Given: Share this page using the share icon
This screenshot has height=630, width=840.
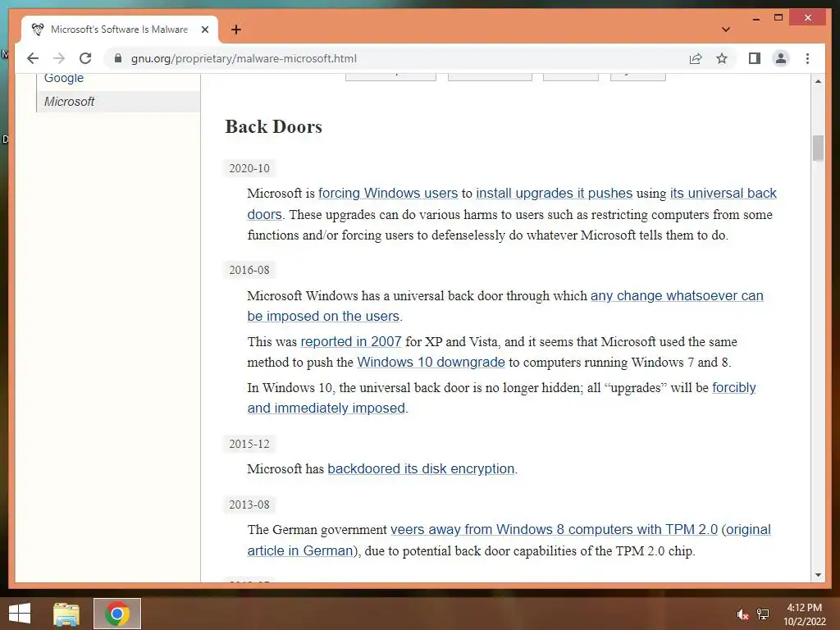Looking at the screenshot, I should coord(696,58).
